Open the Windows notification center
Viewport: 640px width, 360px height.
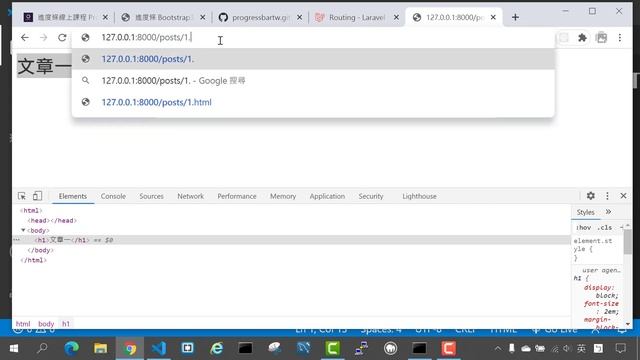pyautogui.click(x=620, y=348)
